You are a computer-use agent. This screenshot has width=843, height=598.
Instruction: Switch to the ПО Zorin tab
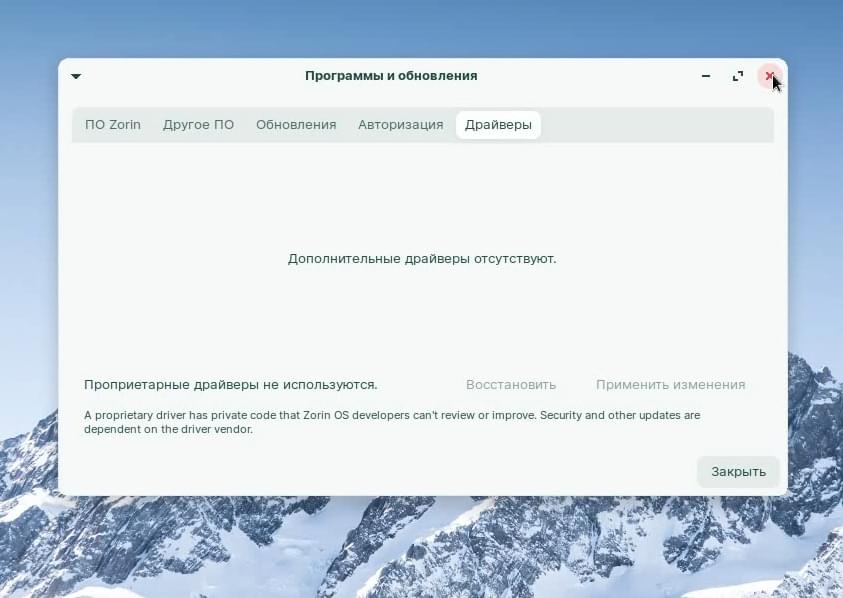113,125
